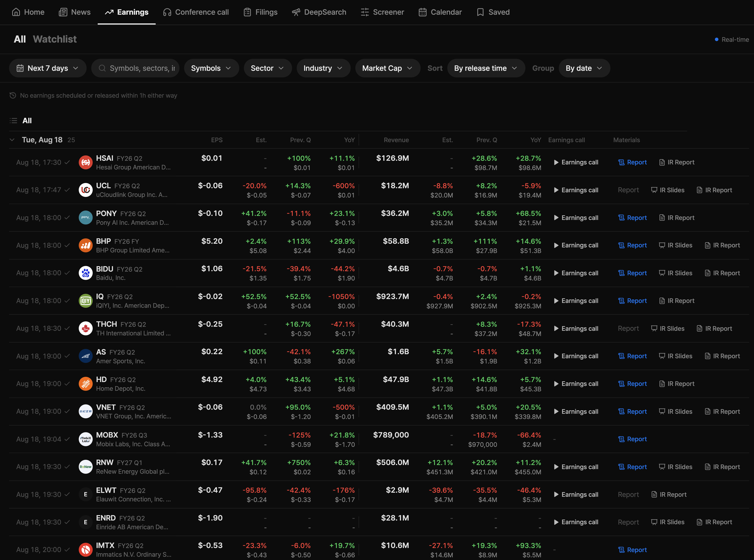This screenshot has height=560, width=754.
Task: Open the iQIYI logo icon
Action: 86,301
